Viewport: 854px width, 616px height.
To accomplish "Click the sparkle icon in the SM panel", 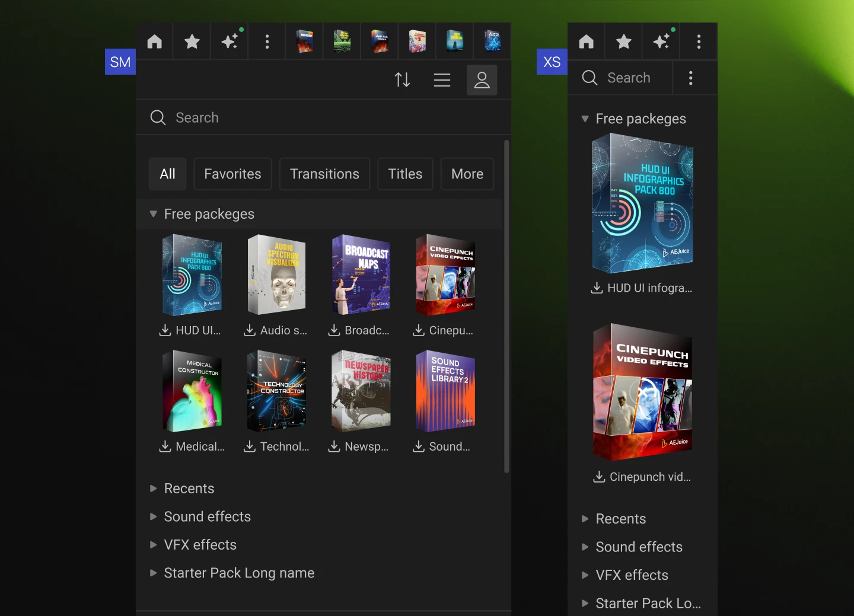I will (230, 41).
